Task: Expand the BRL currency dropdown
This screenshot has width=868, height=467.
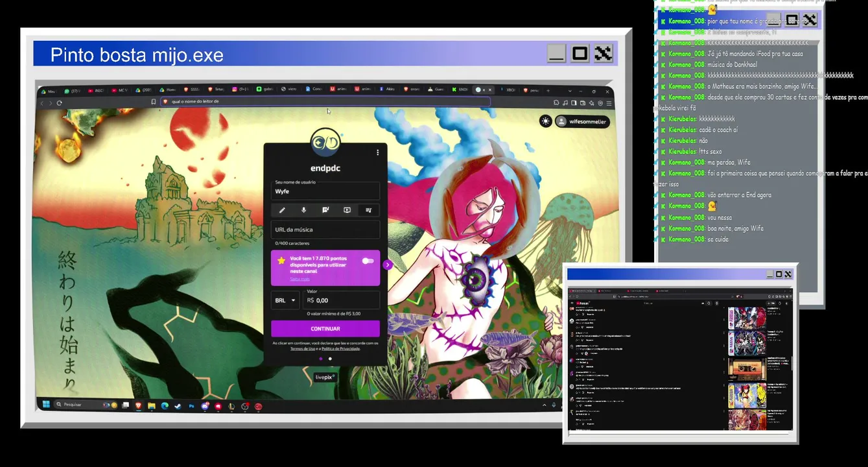Action: pyautogui.click(x=285, y=300)
